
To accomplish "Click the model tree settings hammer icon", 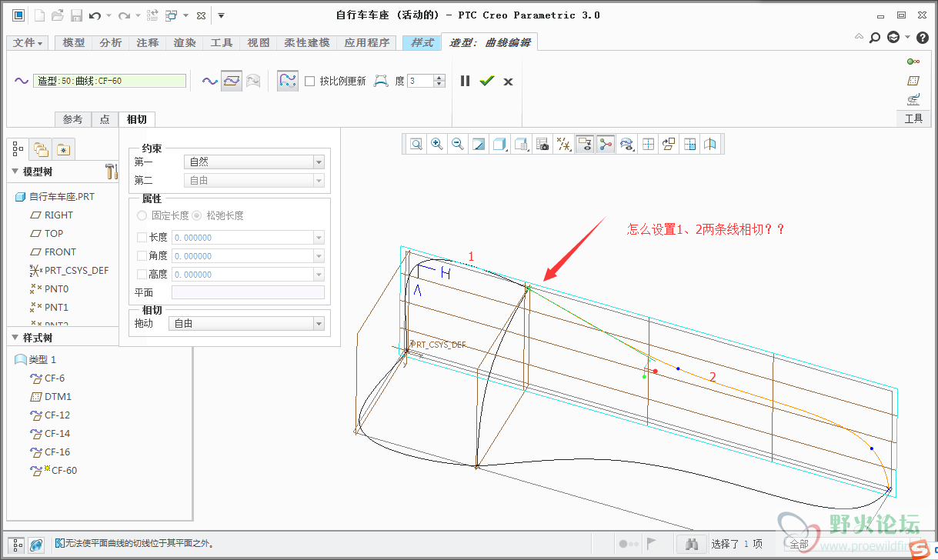I will point(111,171).
